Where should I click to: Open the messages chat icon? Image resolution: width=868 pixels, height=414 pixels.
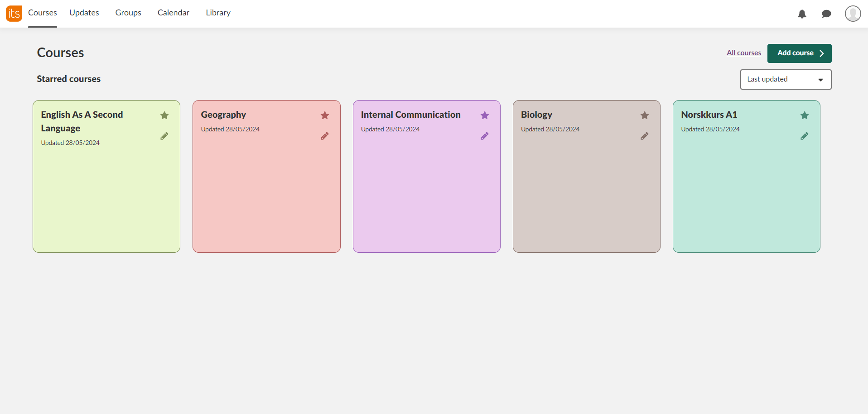(826, 14)
